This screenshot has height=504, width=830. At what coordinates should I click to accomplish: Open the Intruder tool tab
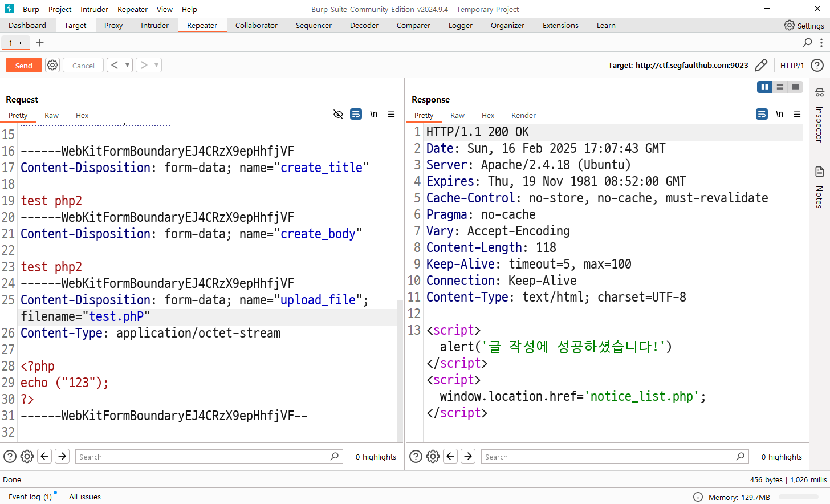point(154,25)
